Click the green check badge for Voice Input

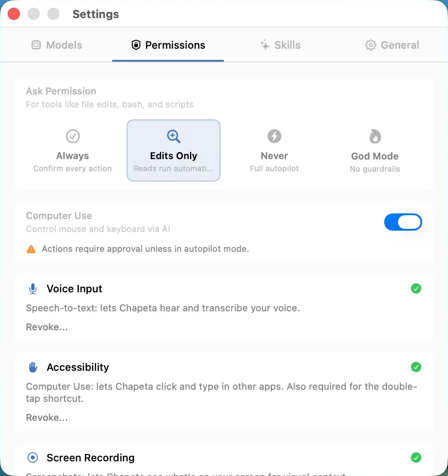point(416,288)
